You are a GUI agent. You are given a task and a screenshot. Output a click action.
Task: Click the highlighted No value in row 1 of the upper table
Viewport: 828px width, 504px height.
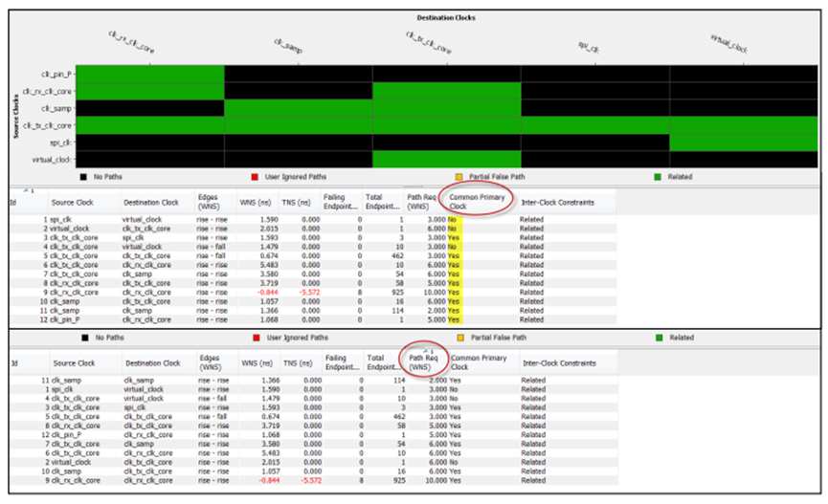tap(452, 220)
